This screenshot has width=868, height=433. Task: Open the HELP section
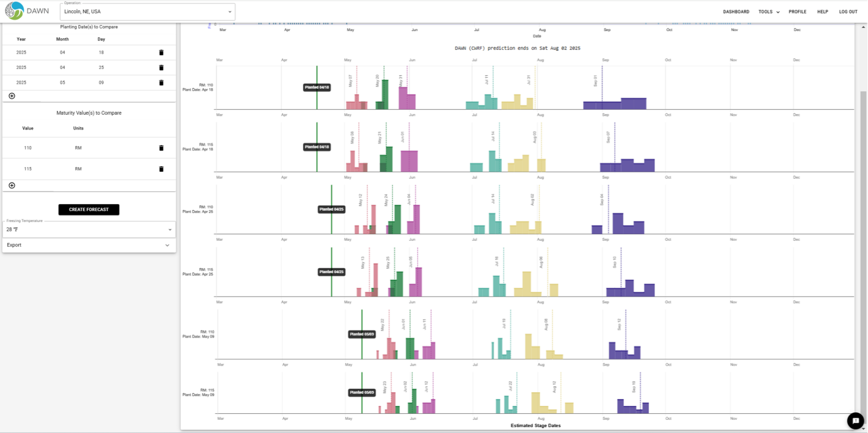[822, 11]
